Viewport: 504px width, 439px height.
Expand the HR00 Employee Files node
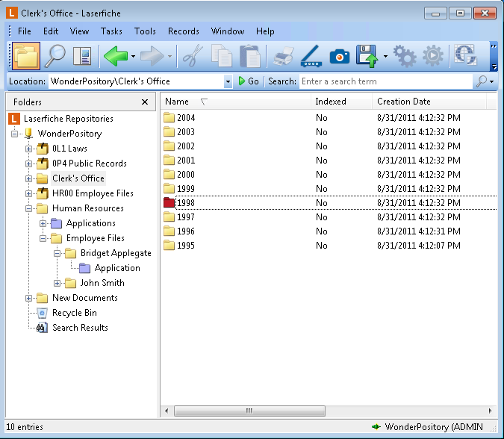28,193
